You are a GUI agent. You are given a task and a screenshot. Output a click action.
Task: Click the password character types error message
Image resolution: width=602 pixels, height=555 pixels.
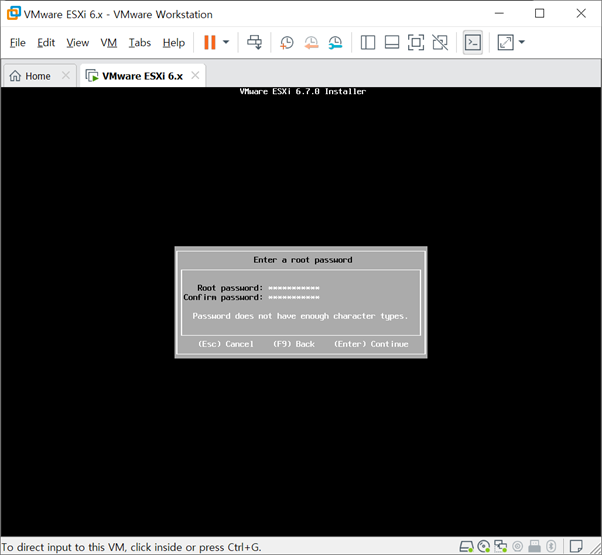coord(300,316)
